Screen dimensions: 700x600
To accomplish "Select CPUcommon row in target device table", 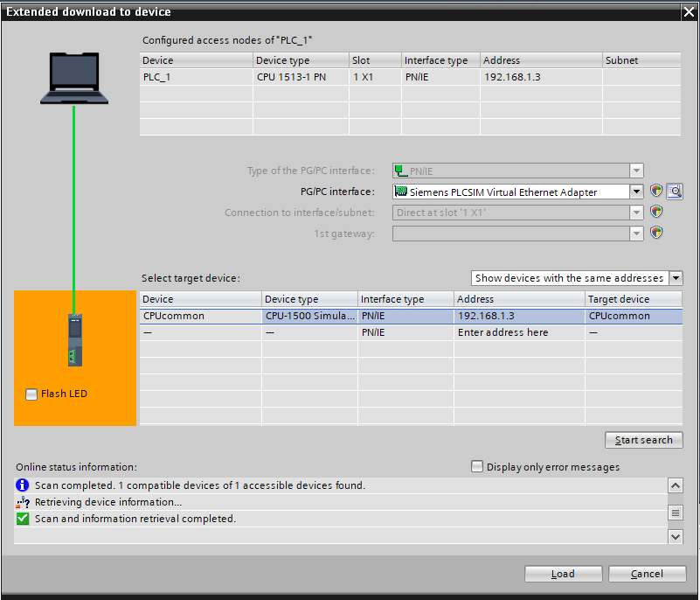I will 411,316.
